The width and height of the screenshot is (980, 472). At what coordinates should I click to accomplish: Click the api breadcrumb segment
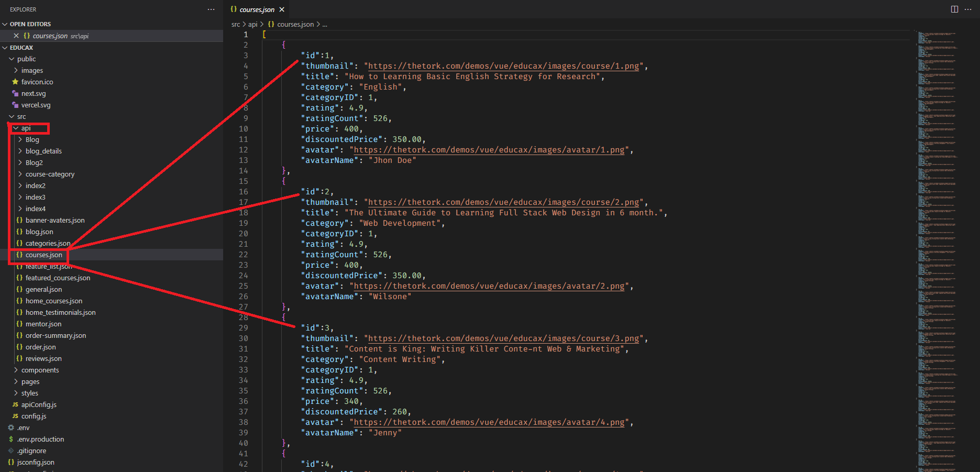(x=252, y=24)
